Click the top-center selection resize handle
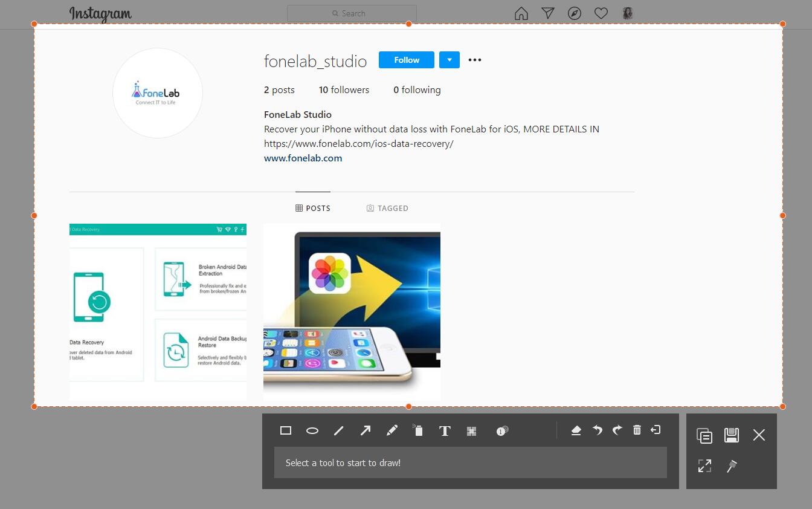The image size is (812, 509). click(409, 24)
